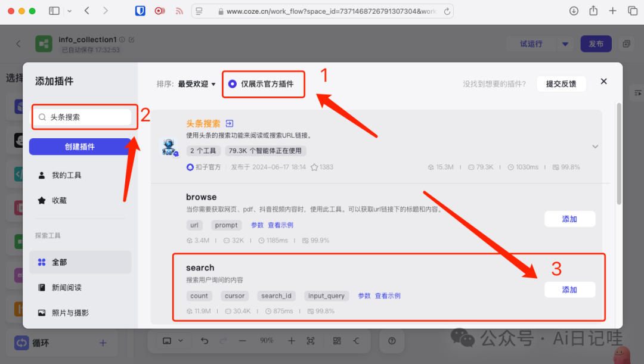Open the interaction mode dropdown arrow

[180, 341]
